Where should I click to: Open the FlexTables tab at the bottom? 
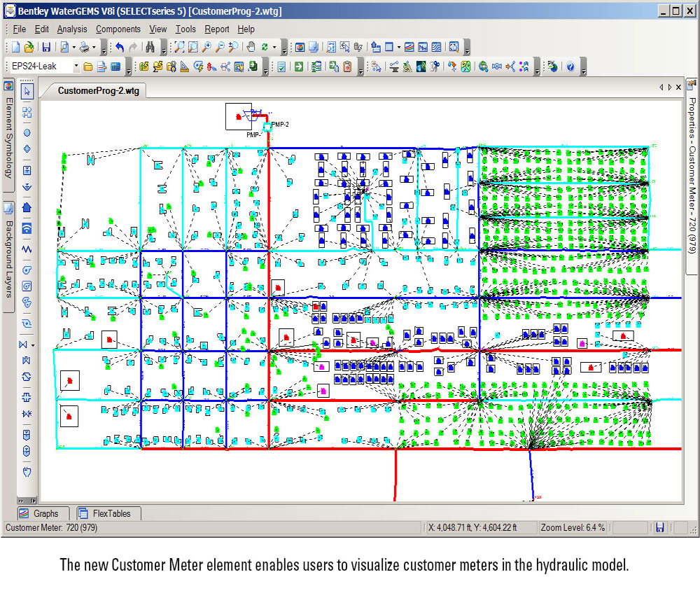(x=108, y=513)
